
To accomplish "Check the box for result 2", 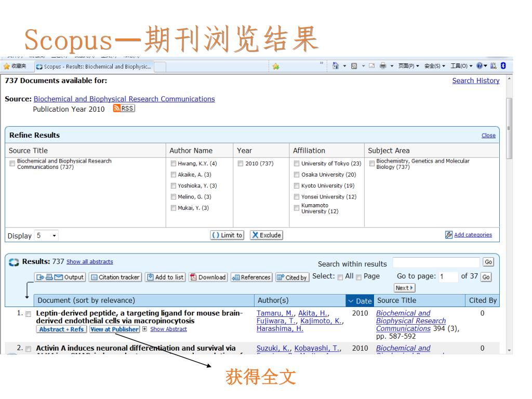I will click(29, 349).
